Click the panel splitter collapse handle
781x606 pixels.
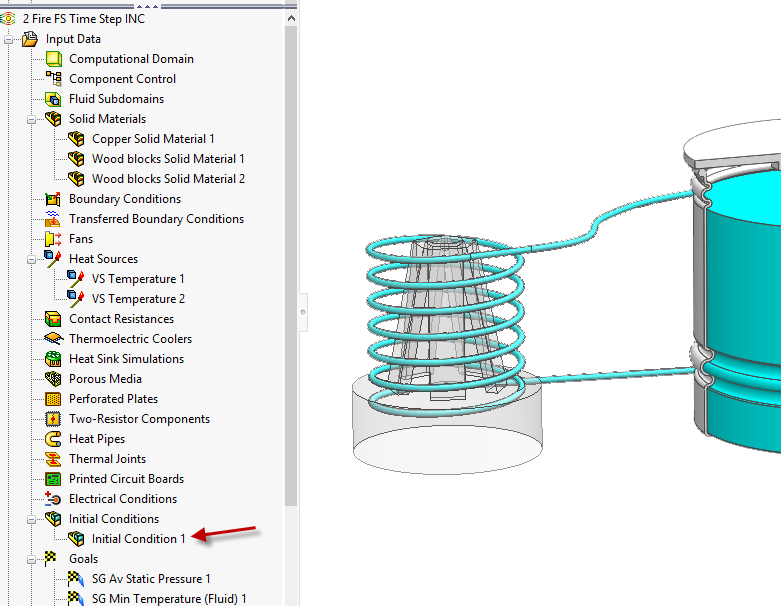tap(303, 312)
